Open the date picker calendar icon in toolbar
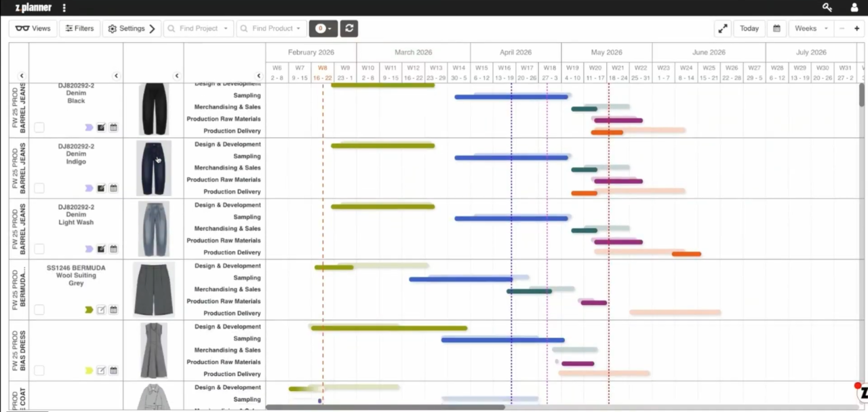 [777, 29]
